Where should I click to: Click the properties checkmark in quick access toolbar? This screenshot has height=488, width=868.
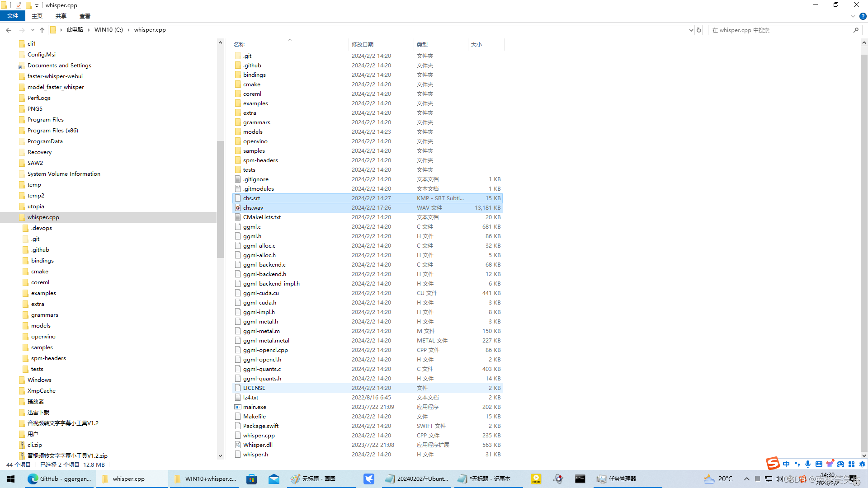coord(19,5)
